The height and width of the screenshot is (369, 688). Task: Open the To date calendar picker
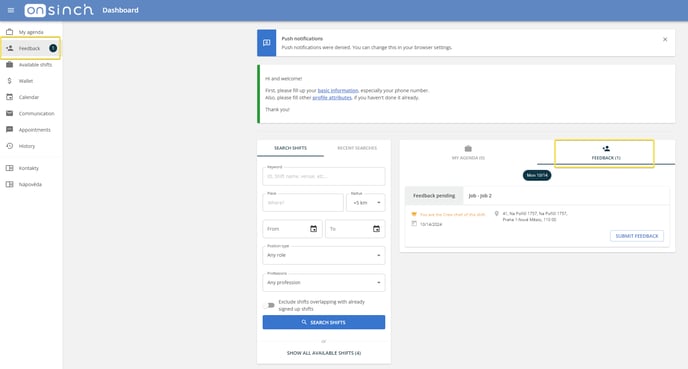(x=376, y=229)
